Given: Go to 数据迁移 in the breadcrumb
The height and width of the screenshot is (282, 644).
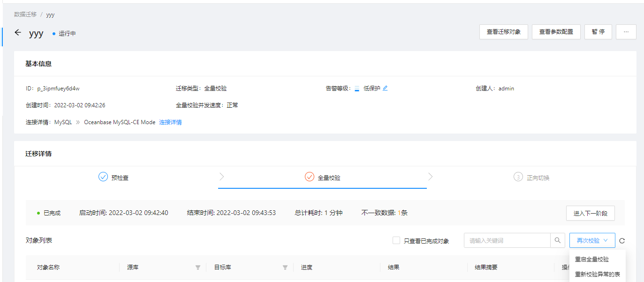Looking at the screenshot, I should point(25,15).
